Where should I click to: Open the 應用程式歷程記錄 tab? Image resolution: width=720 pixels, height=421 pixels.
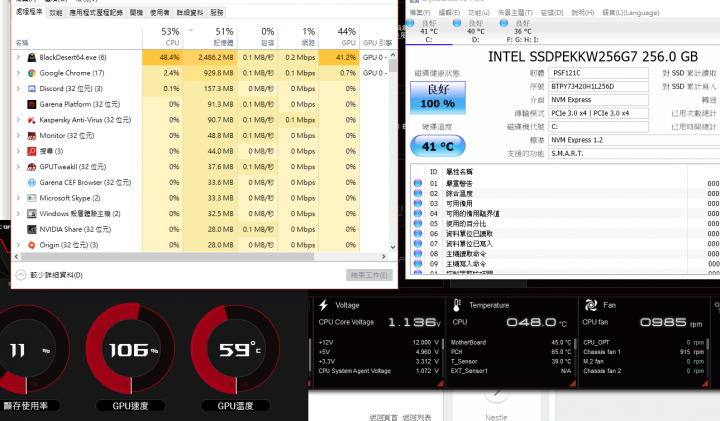coord(96,12)
